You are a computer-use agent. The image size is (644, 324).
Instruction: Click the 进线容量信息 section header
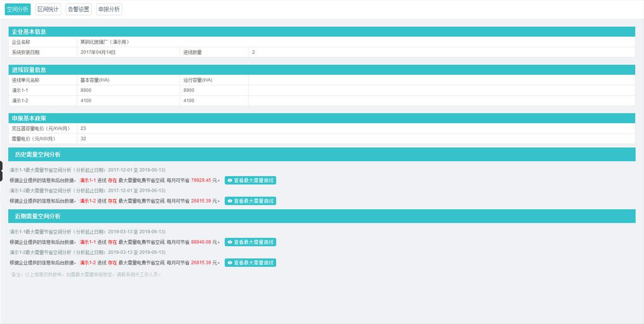point(29,70)
